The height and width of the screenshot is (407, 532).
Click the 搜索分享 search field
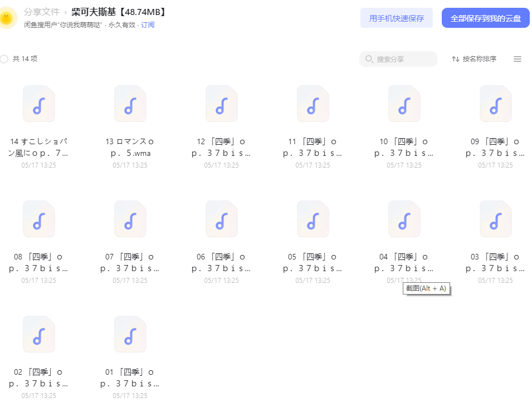398,59
